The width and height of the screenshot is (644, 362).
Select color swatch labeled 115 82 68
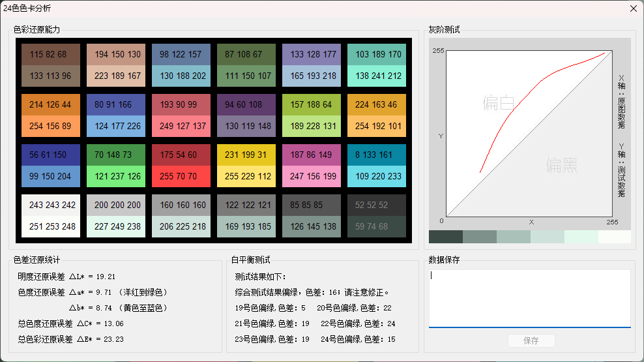[51, 54]
